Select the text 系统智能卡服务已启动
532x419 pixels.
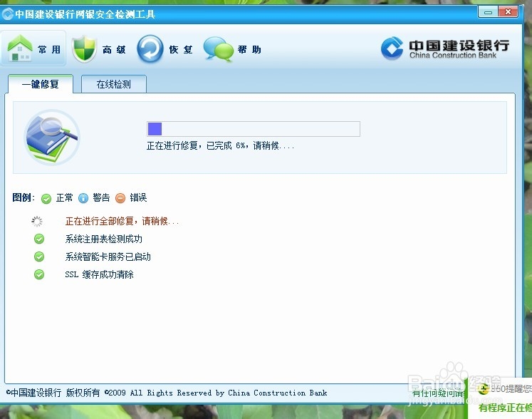pyautogui.click(x=108, y=257)
